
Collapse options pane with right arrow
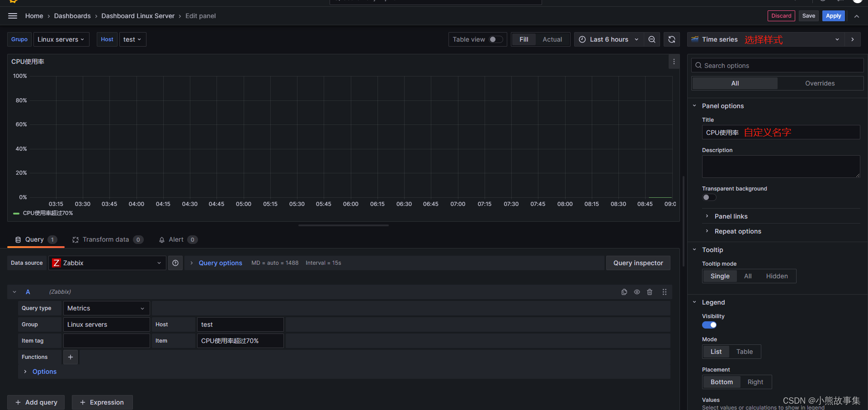pyautogui.click(x=853, y=39)
